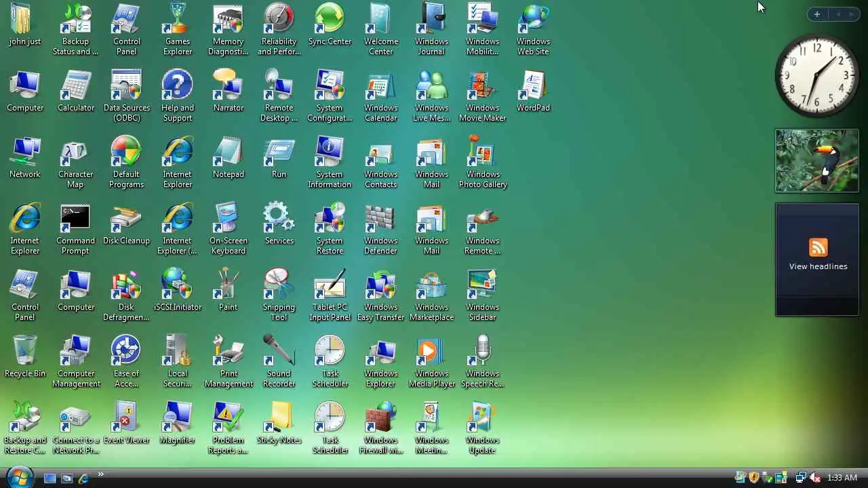
Task: Open the Recycle Bin
Action: point(25,357)
